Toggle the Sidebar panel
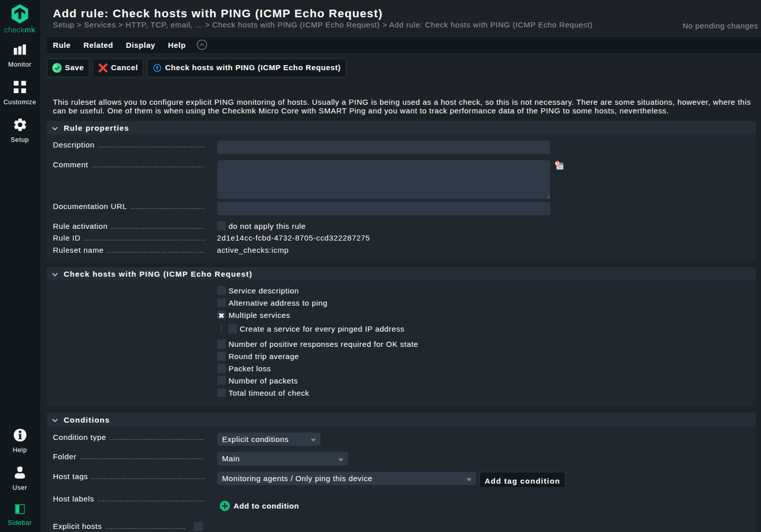761x532 pixels. click(20, 515)
